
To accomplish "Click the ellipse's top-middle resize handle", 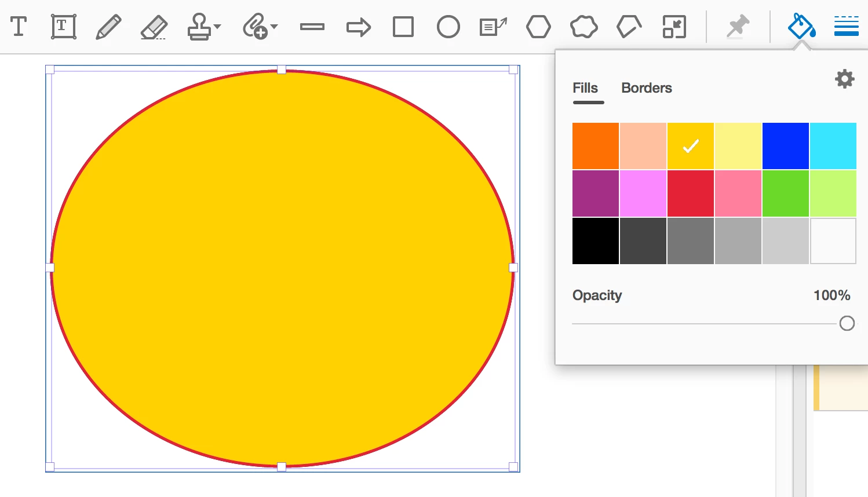I will coord(282,70).
